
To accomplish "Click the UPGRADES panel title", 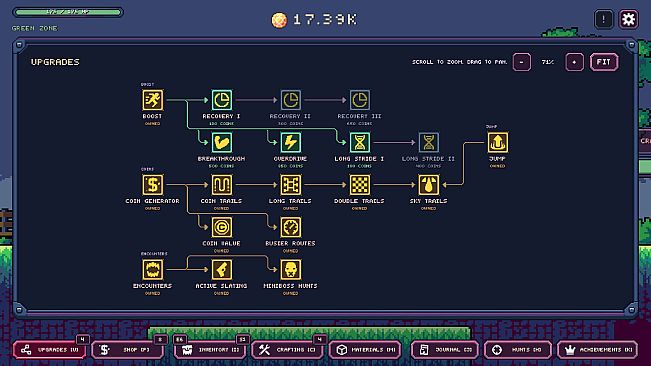I will (55, 62).
